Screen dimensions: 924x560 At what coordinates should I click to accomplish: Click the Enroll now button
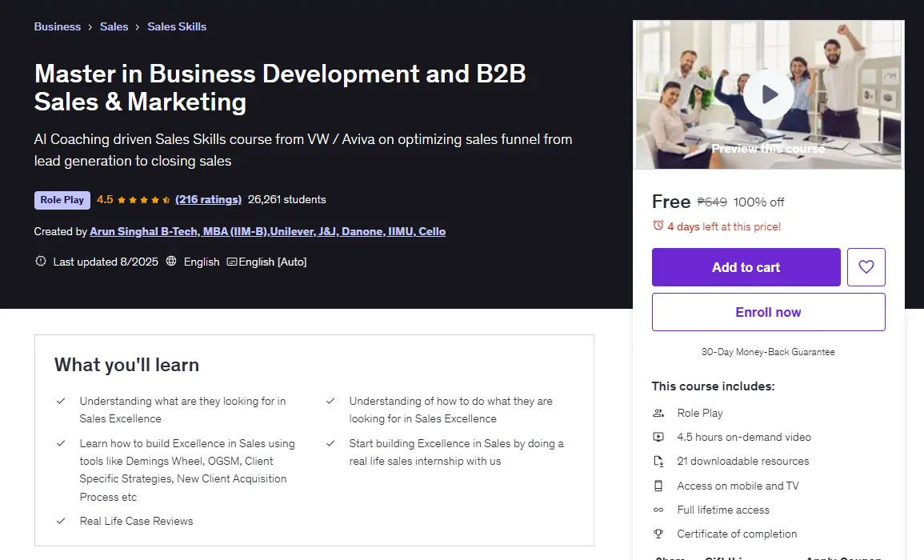tap(769, 312)
